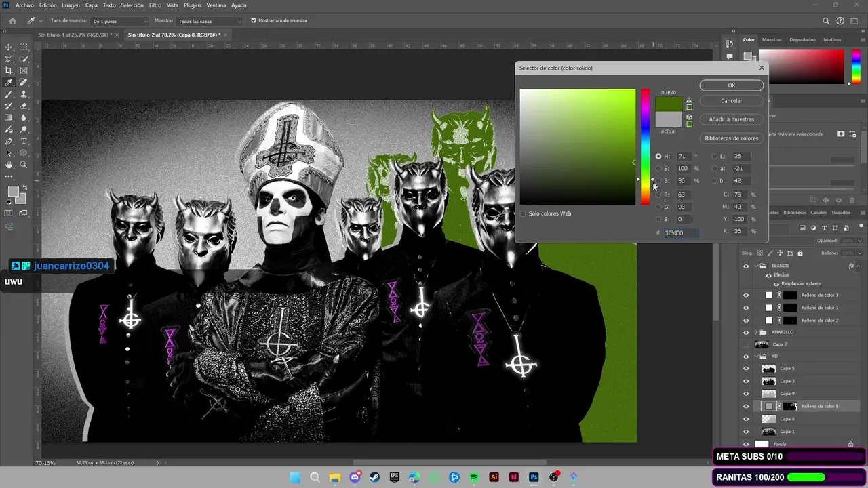Collapse the fx effects arrow on BLANCO
This screenshot has height=488, width=868.
click(x=859, y=266)
